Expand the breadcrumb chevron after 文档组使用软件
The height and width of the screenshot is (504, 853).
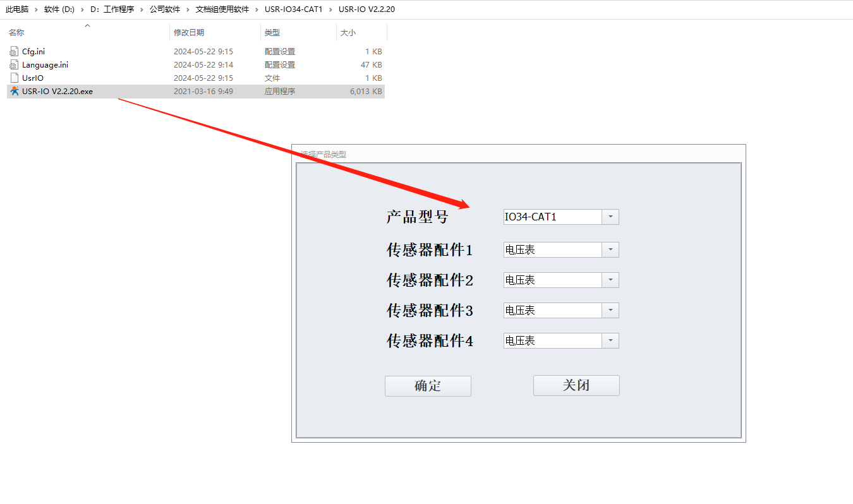[x=257, y=9]
